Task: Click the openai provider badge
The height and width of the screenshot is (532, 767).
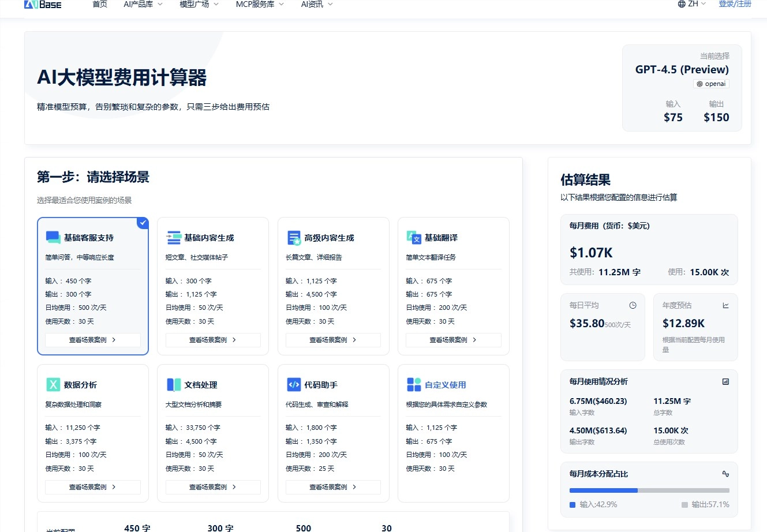Action: [x=711, y=84]
